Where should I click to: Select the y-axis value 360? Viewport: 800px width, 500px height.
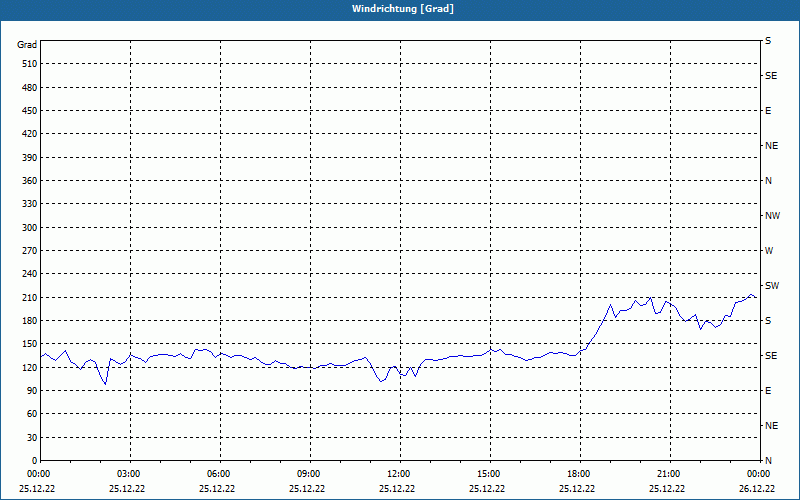pos(30,181)
